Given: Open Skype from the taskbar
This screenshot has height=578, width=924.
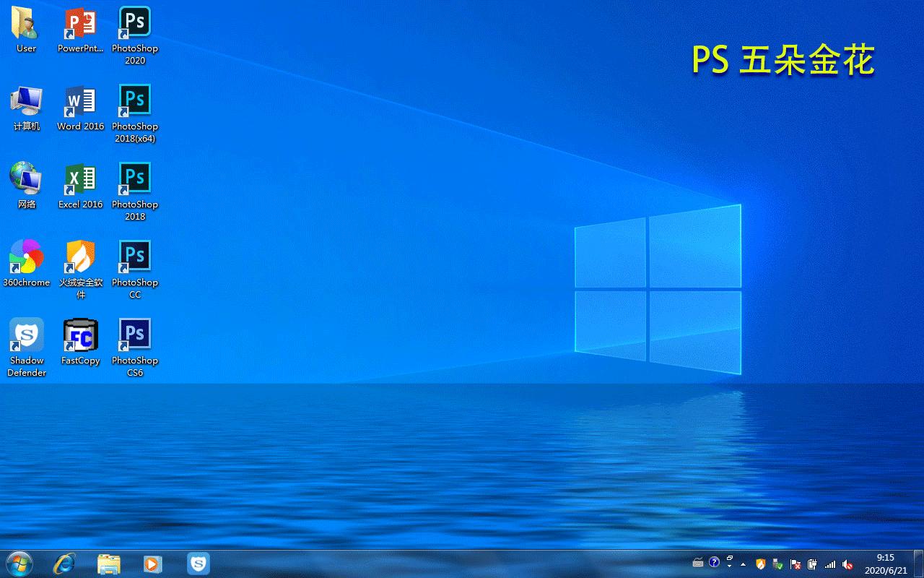Looking at the screenshot, I should tap(198, 564).
